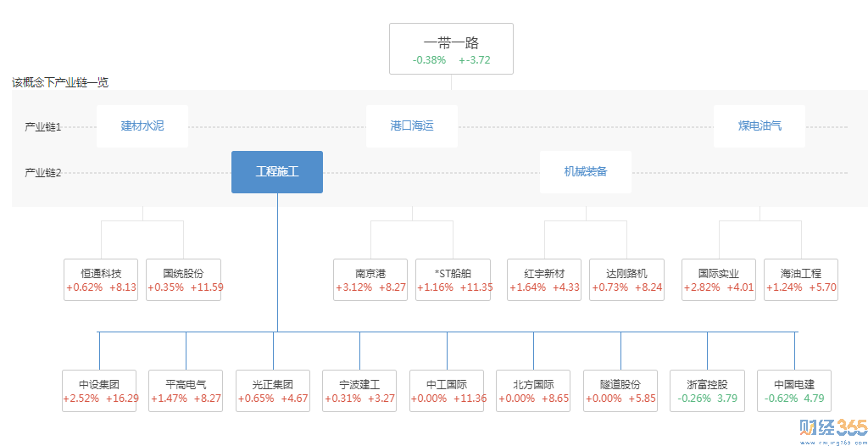Click the +0.73% change of 达刚路机
The image size is (868, 446).
610,287
